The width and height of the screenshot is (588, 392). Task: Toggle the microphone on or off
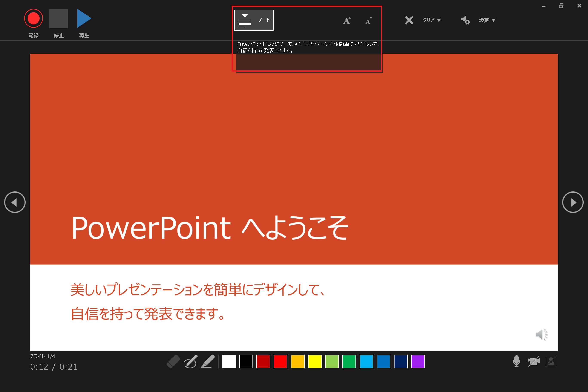pyautogui.click(x=516, y=361)
